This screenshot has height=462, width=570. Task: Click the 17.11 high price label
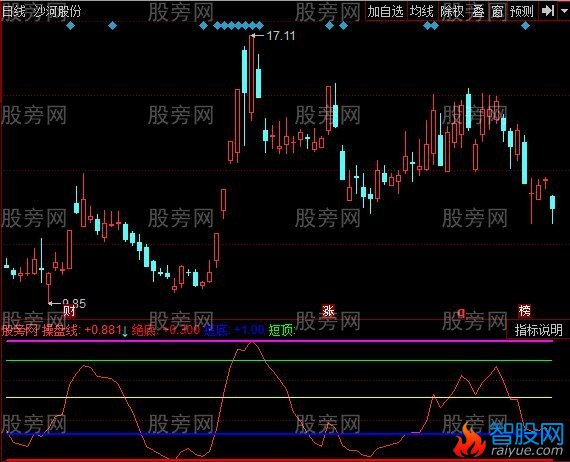[x=281, y=36]
